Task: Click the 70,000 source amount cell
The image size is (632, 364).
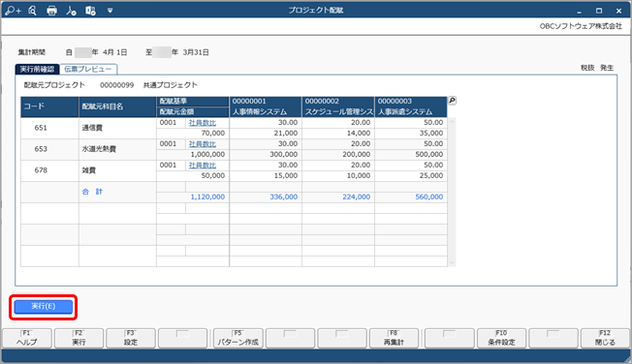Action: coord(193,134)
